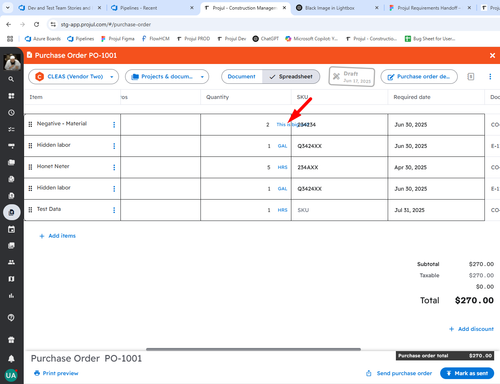Click Add discount link
500x384 pixels.
coord(471,329)
